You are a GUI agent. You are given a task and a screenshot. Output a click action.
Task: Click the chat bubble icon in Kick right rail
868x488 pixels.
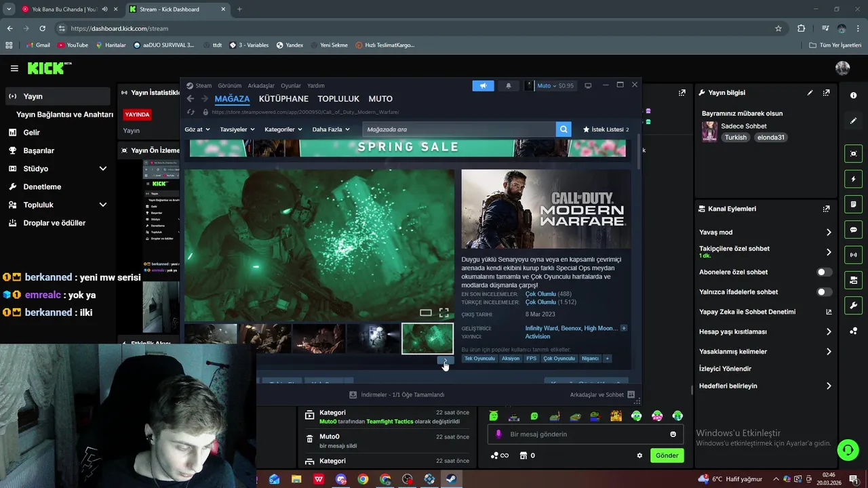pyautogui.click(x=853, y=230)
